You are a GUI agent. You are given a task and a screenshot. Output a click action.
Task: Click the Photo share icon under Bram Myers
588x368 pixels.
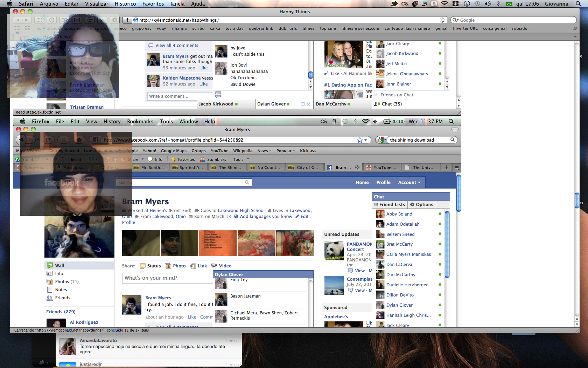click(168, 266)
